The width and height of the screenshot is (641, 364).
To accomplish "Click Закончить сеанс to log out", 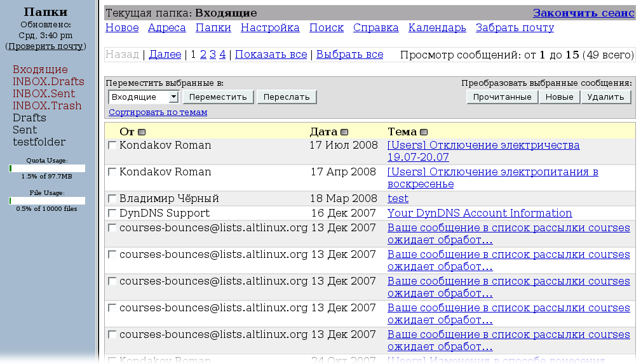I will point(583,13).
